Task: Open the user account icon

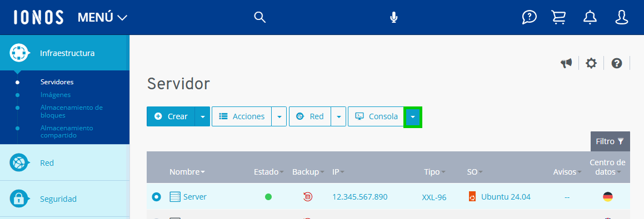Action: click(622, 17)
